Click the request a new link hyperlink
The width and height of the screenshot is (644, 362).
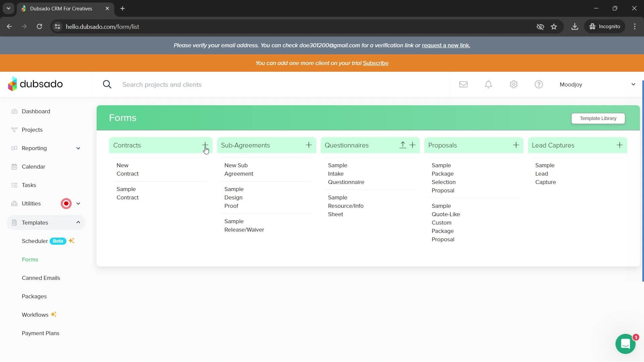coord(446,45)
